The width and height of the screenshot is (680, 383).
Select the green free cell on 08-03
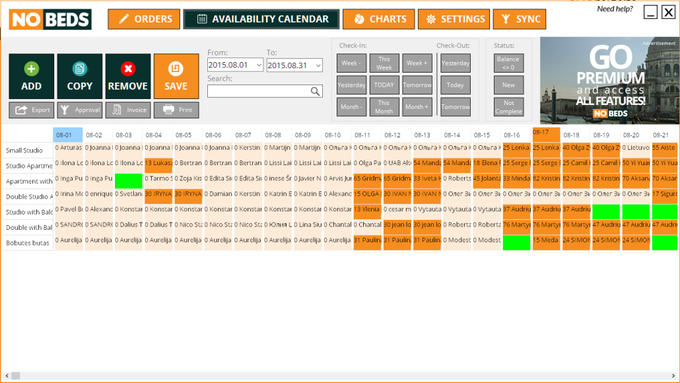click(x=128, y=181)
